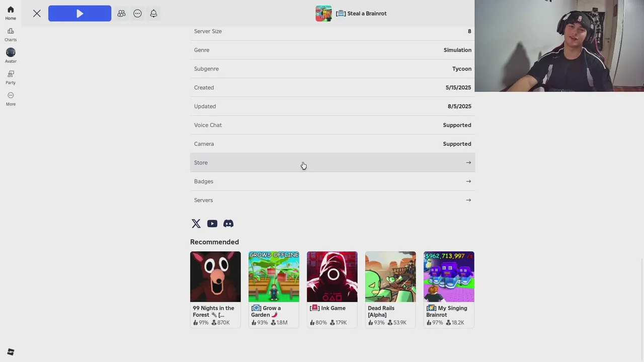Click the 91% rating on 99 Nights

tap(201, 323)
